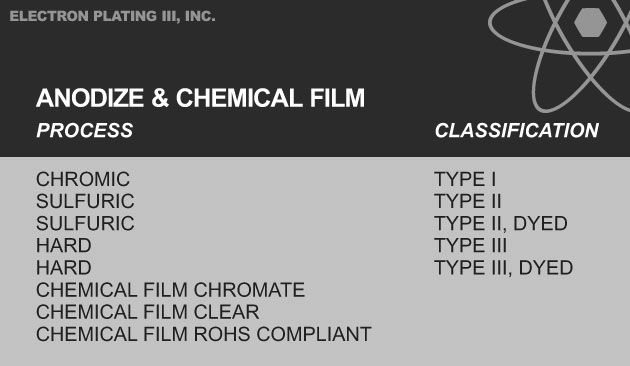This screenshot has height=366, width=630.
Task: Select the Anodize & Chemical Film heading
Action: point(200,98)
